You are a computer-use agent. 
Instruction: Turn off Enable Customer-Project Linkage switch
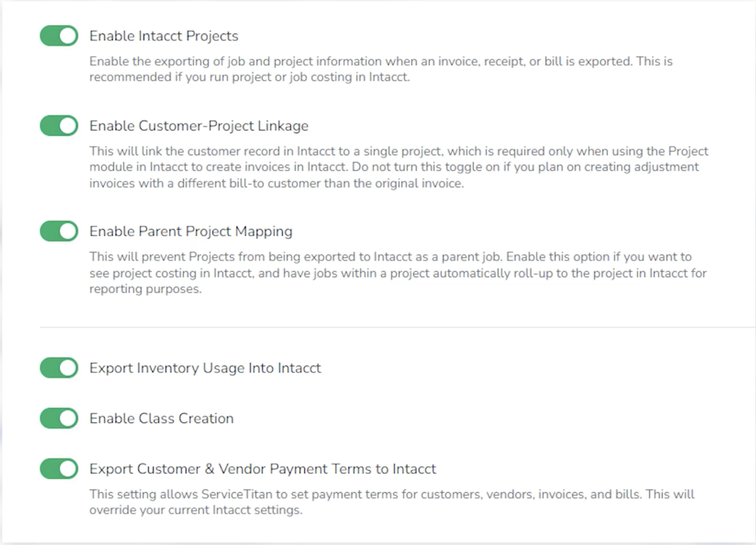(x=59, y=126)
